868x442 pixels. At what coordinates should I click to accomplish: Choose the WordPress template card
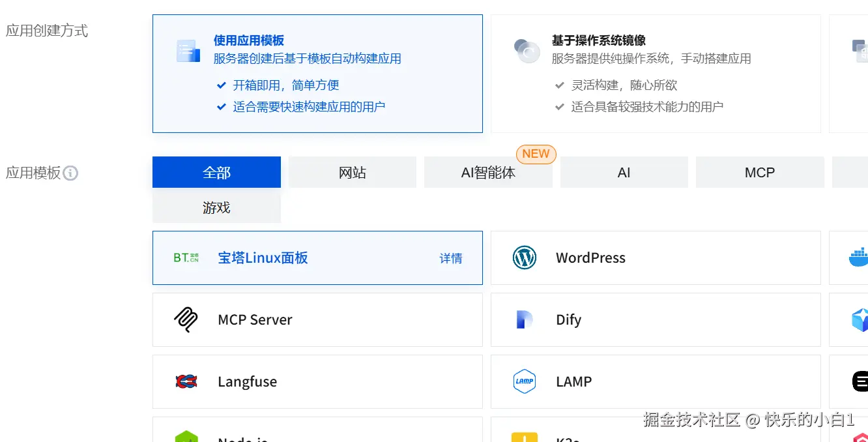coord(656,258)
